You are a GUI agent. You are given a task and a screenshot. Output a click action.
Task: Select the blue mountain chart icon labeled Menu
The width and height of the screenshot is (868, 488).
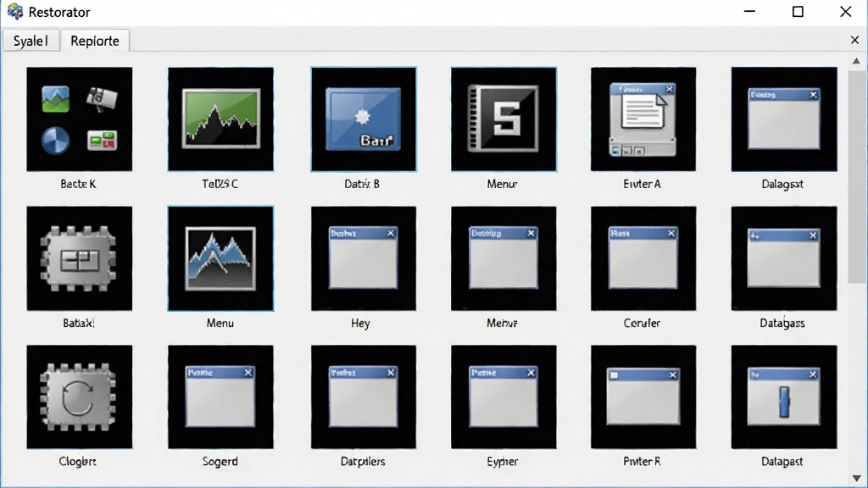(x=221, y=258)
